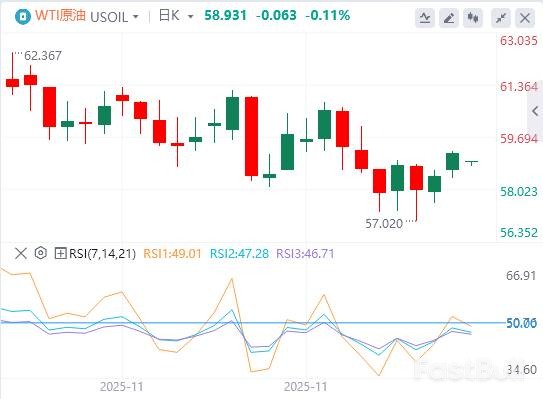Select the latest small doji candlestick
Image resolution: width=543 pixels, height=399 pixels.
(x=471, y=162)
